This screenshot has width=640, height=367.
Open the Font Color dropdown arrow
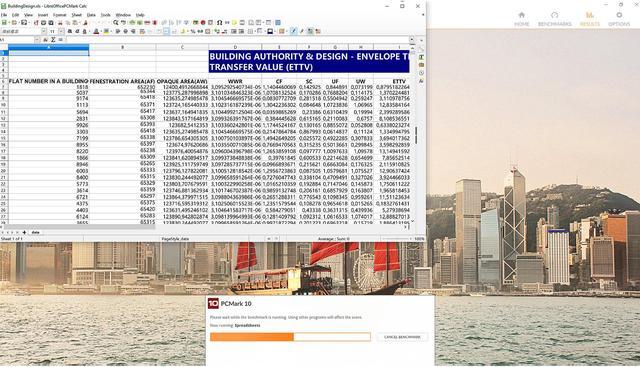click(102, 31)
